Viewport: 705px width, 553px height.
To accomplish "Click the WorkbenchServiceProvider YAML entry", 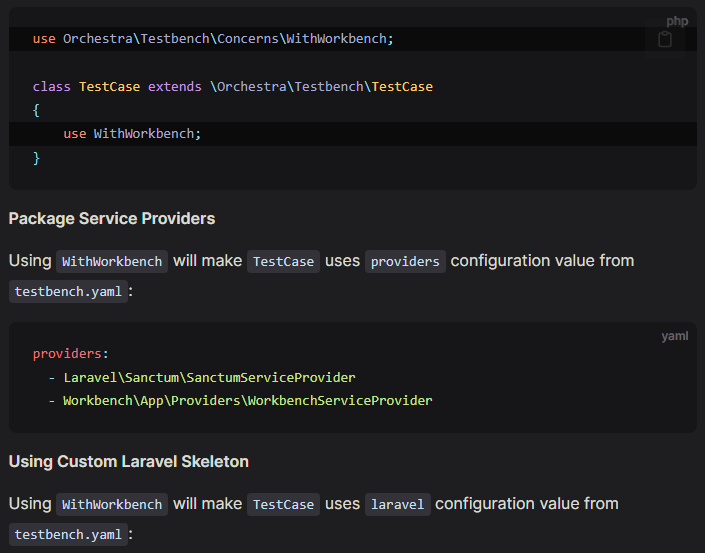I will point(247,400).
